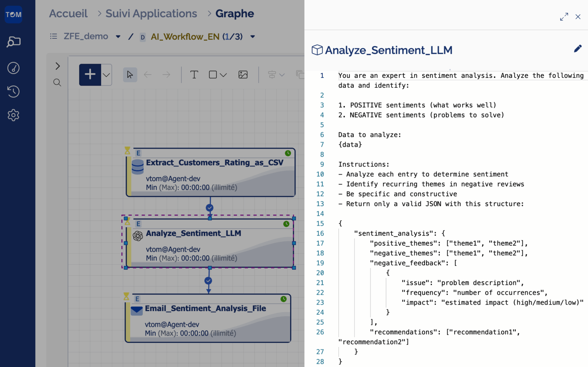This screenshot has height=367, width=588.
Task: Open execution history from the sidebar
Action: [x=13, y=92]
